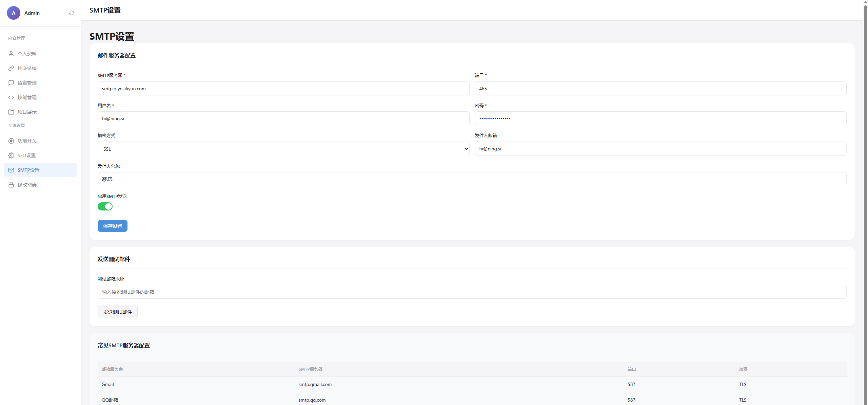Click the code brackets icon for 技能管理
Screen dimensions: 868x405
point(11,97)
